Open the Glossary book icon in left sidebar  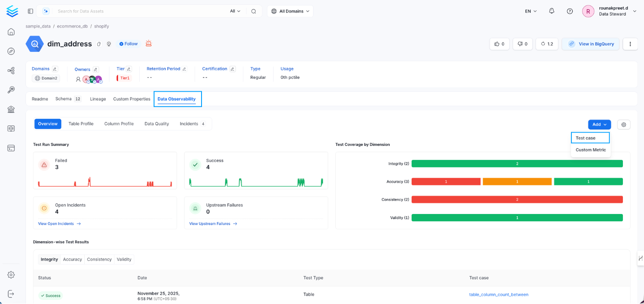pos(11,128)
